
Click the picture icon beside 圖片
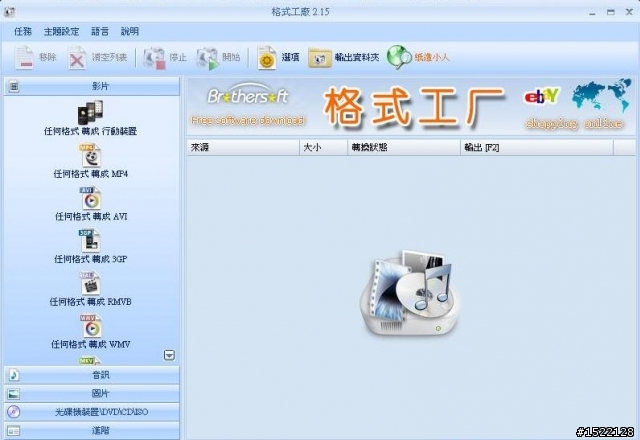click(14, 394)
